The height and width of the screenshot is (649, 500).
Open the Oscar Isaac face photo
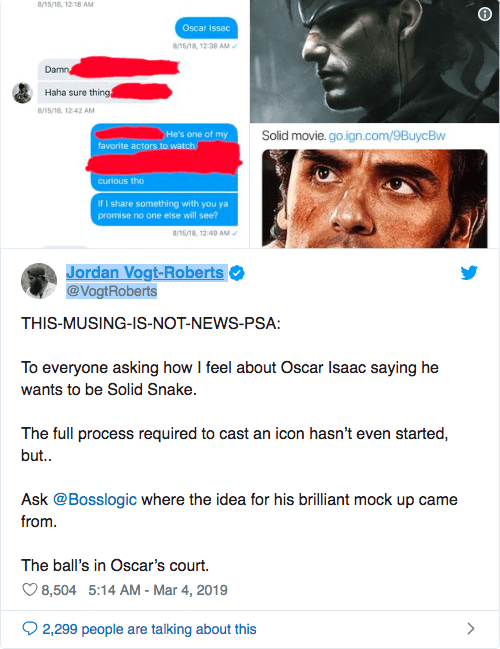click(x=375, y=199)
